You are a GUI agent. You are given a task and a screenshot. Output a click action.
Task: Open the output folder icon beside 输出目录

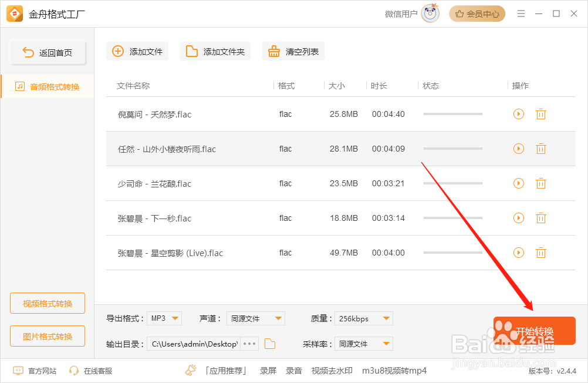point(269,344)
